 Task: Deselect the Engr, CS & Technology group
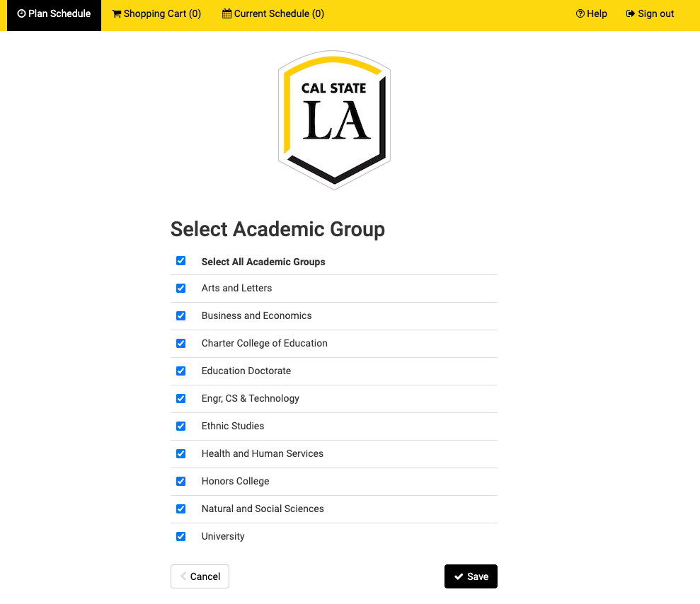(x=181, y=398)
